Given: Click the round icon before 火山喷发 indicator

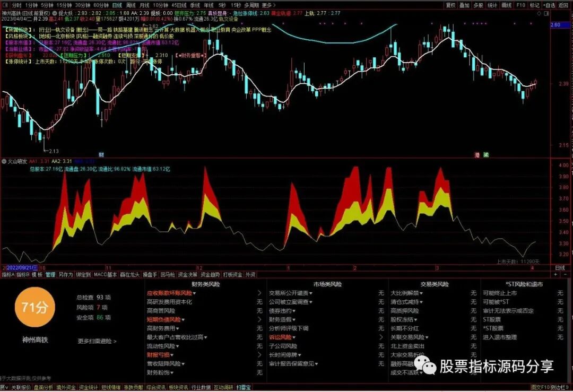Looking at the screenshot, I should (4, 161).
